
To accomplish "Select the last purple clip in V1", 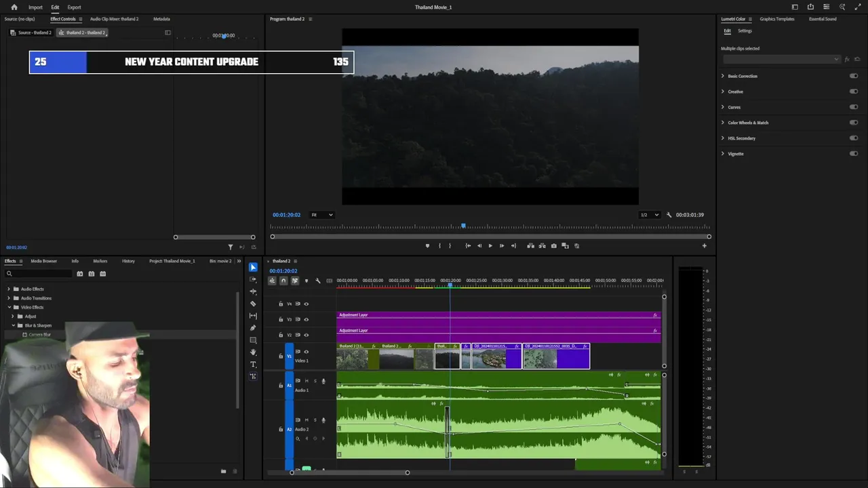I will point(556,357).
